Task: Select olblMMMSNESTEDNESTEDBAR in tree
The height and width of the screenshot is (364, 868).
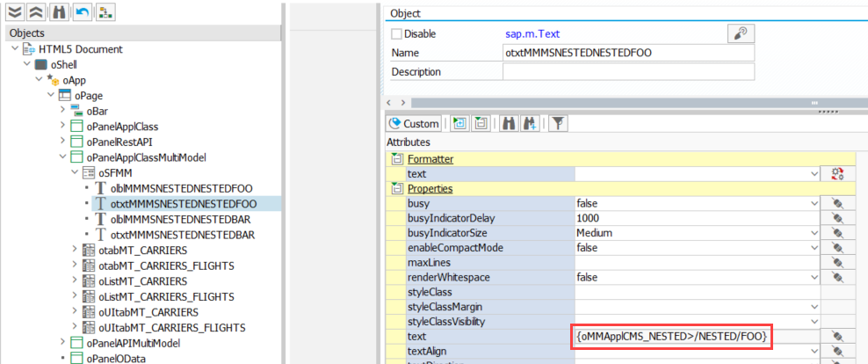Action: click(x=181, y=219)
